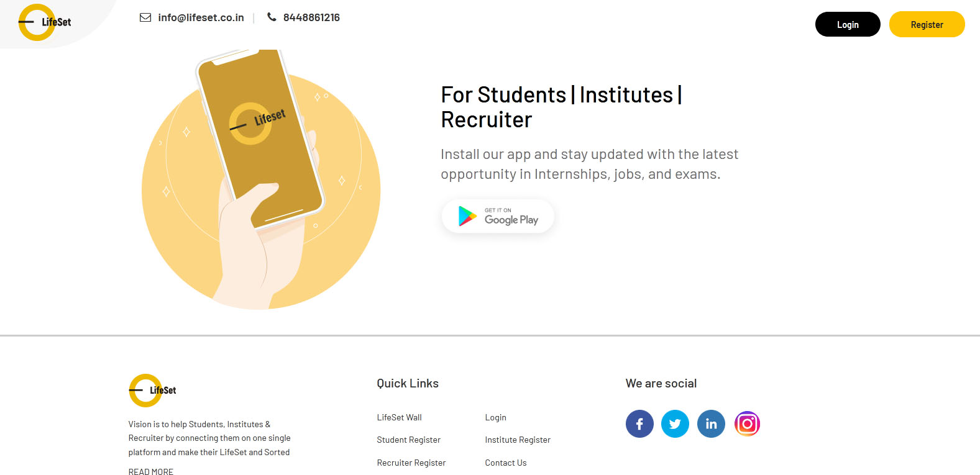Open the Institute Register link

pos(518,440)
